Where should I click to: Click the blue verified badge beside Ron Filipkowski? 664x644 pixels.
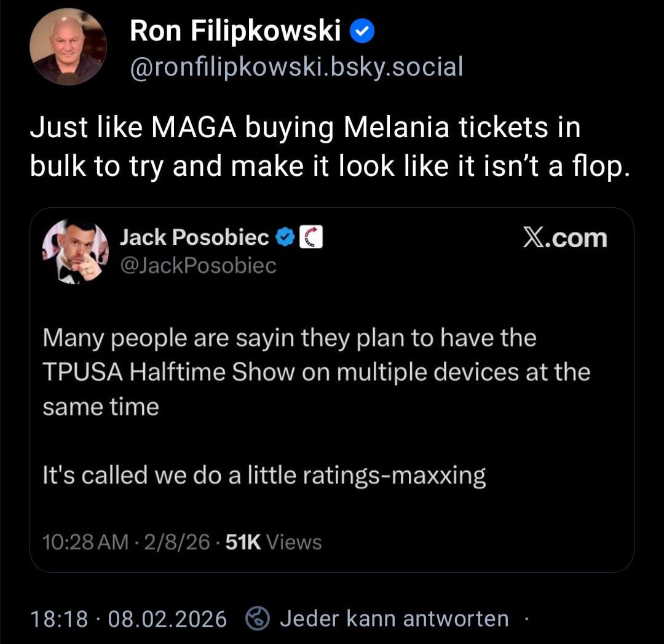(x=363, y=31)
